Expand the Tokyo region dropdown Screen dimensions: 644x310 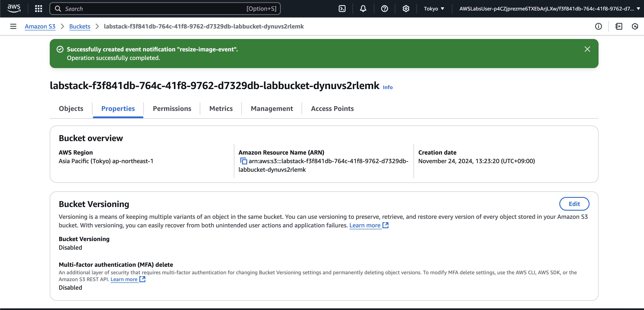click(434, 9)
